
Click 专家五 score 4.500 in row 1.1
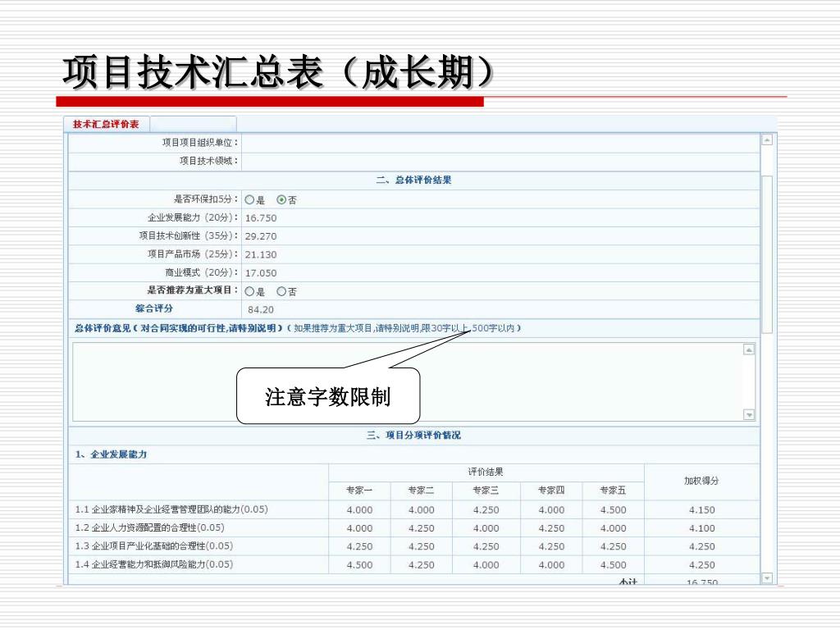tap(613, 510)
